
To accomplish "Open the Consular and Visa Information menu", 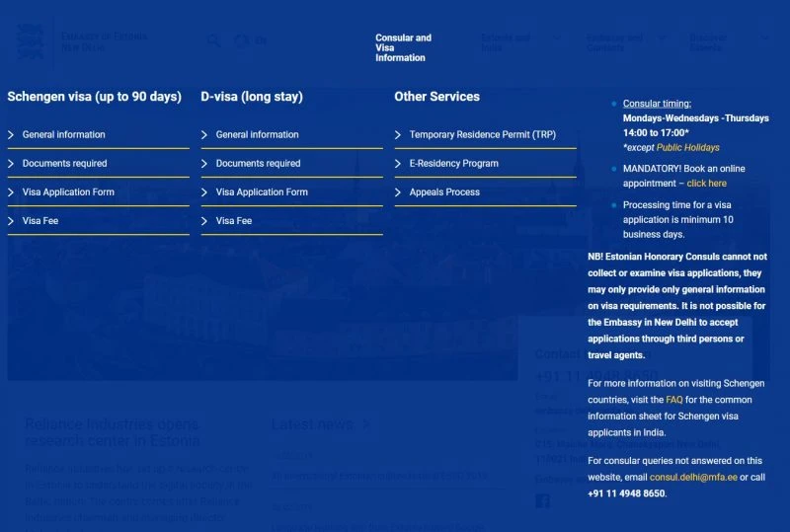I will pyautogui.click(x=403, y=47).
